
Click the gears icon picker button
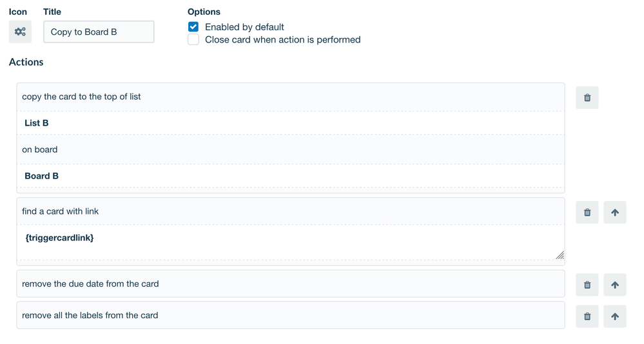(x=20, y=32)
